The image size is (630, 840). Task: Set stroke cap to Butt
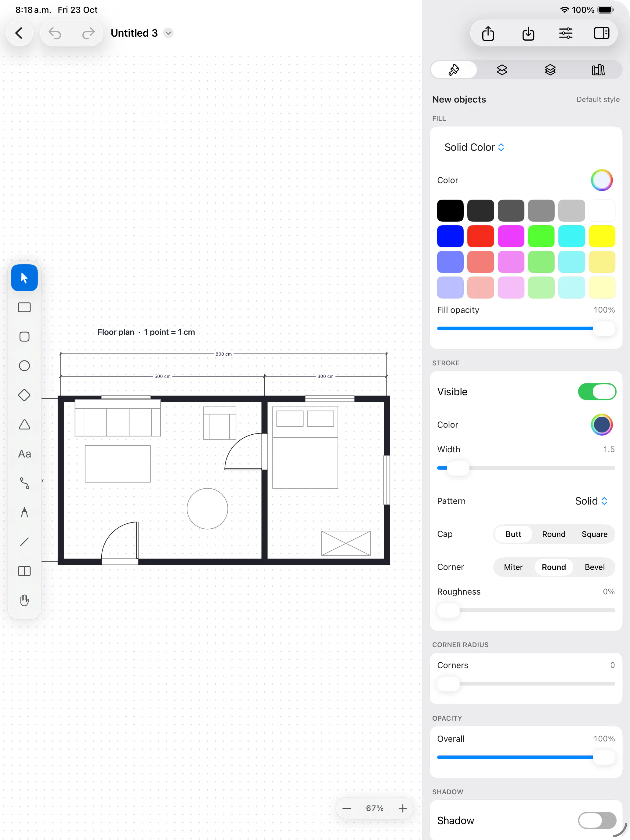pos(513,534)
